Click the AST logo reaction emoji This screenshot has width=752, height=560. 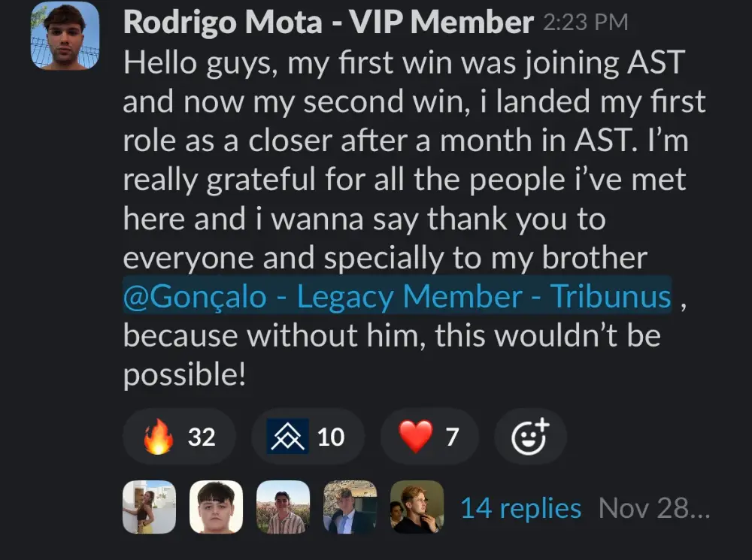pos(288,437)
